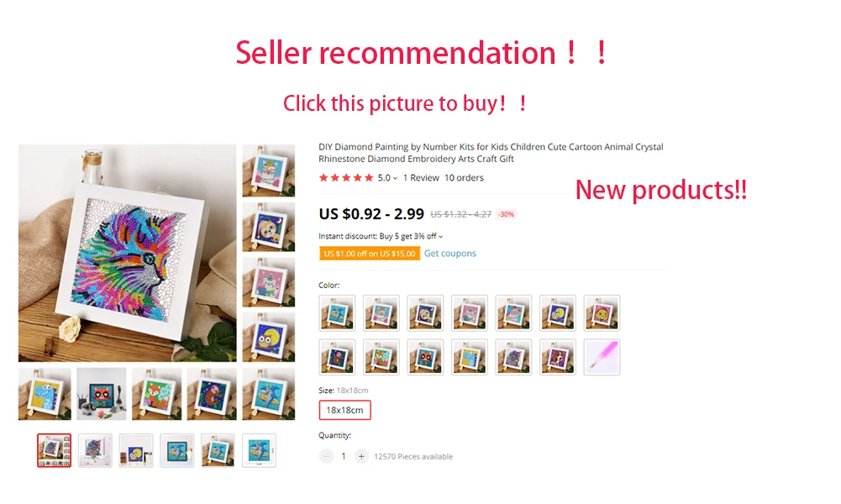Increase quantity with the plus button
841x504 pixels.
tap(361, 456)
